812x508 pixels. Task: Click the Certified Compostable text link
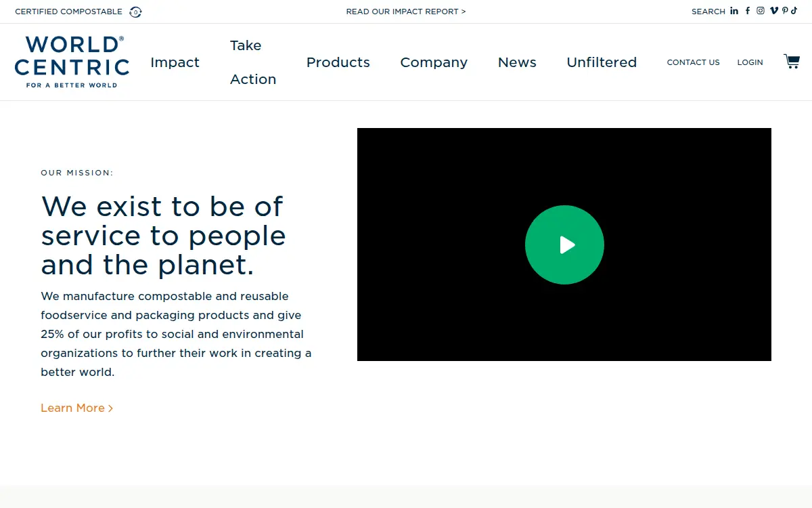[x=69, y=12]
